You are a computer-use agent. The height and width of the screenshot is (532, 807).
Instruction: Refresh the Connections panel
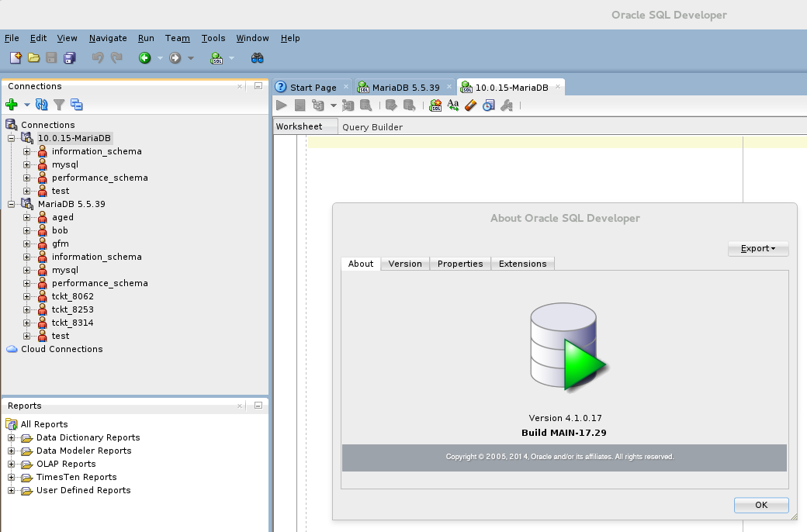tap(42, 105)
